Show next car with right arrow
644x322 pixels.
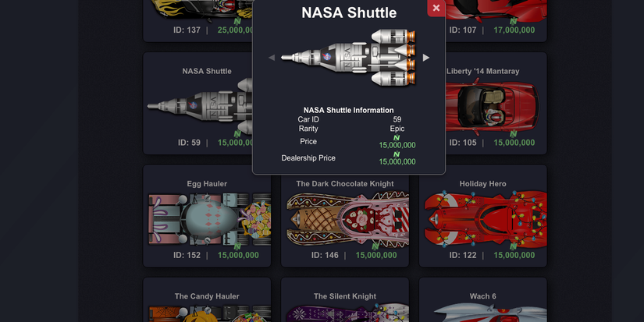[x=426, y=58]
